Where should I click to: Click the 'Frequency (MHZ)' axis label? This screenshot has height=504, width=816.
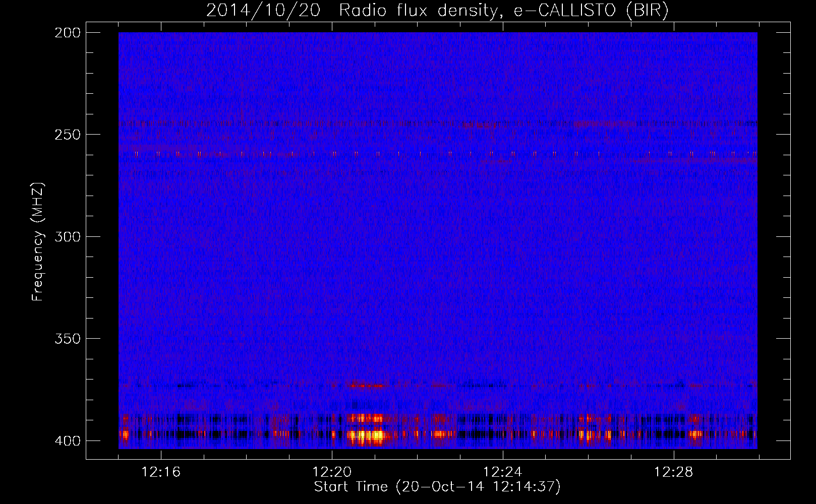click(38, 242)
